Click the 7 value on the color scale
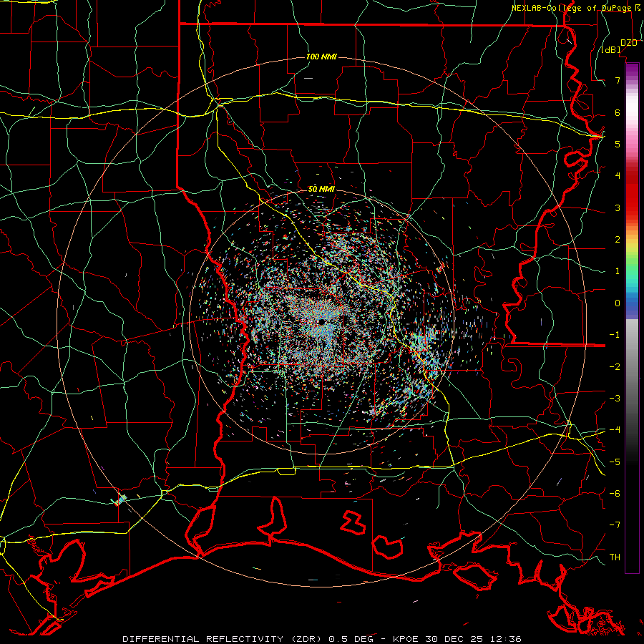644x644 pixels. tap(618, 80)
